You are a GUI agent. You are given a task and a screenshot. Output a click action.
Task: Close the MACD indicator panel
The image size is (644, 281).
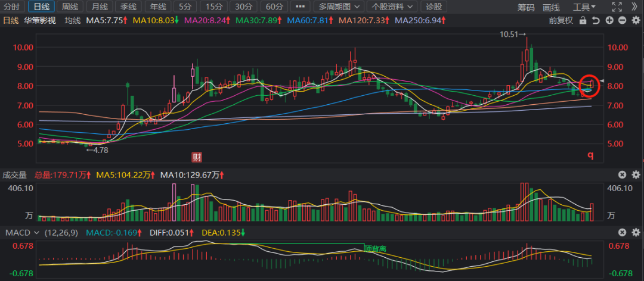click(621, 232)
